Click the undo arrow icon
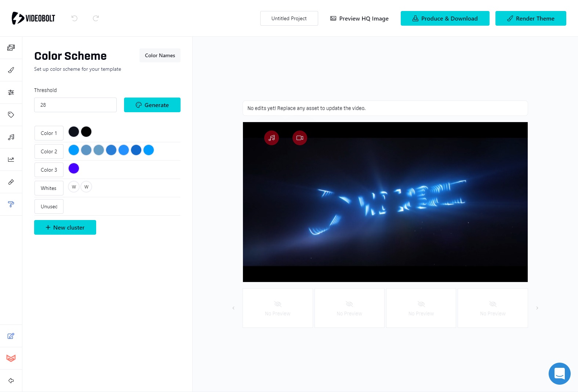Image resolution: width=578 pixels, height=392 pixels. click(x=74, y=18)
